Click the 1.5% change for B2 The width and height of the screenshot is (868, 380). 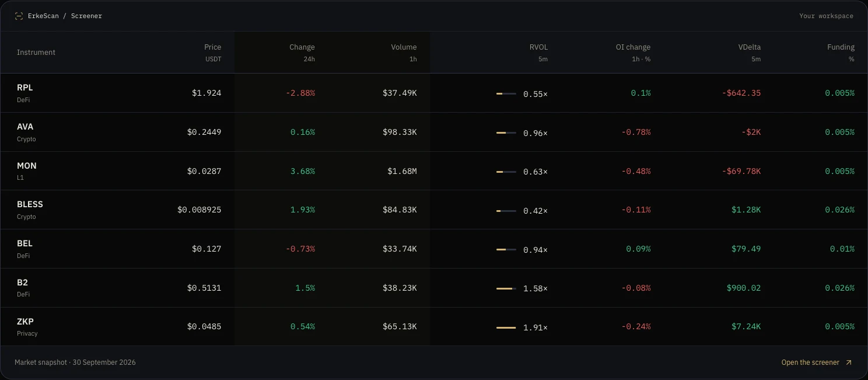(305, 288)
